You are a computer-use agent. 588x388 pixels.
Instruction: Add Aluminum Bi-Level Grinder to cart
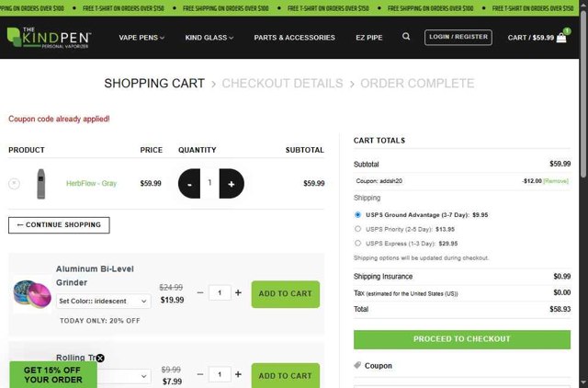tap(286, 294)
